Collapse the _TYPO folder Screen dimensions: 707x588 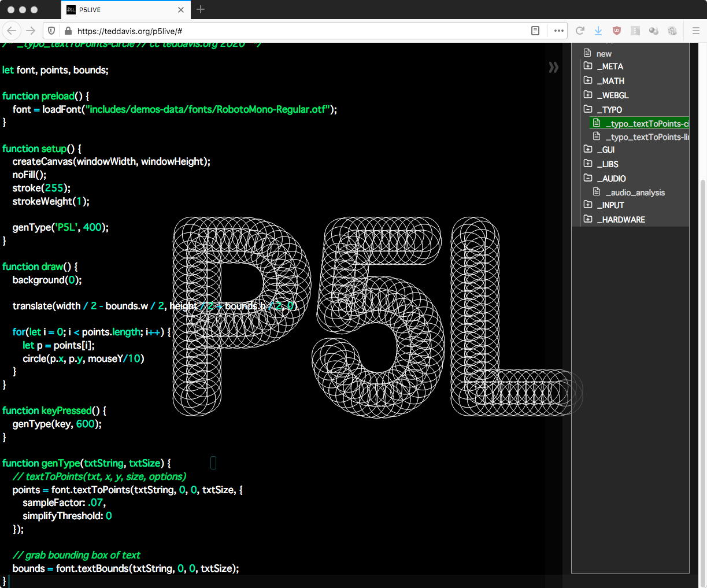tap(588, 109)
